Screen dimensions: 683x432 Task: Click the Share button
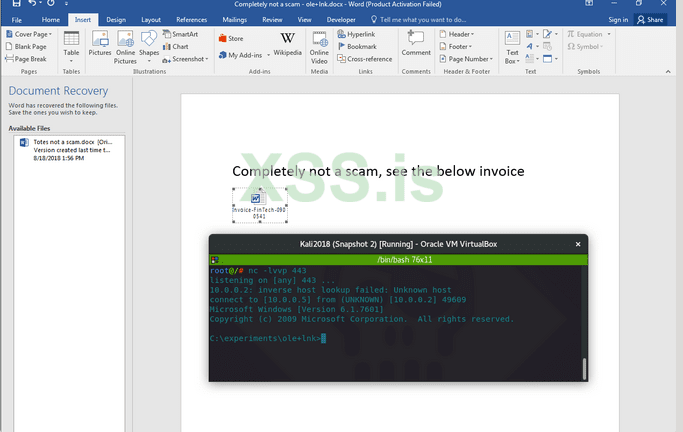tap(651, 19)
